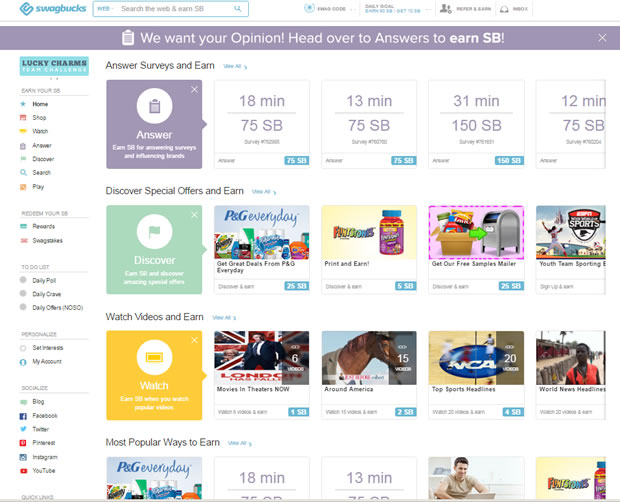Open Discover from sidebar menu
This screenshot has height=502, width=620.
[43, 159]
